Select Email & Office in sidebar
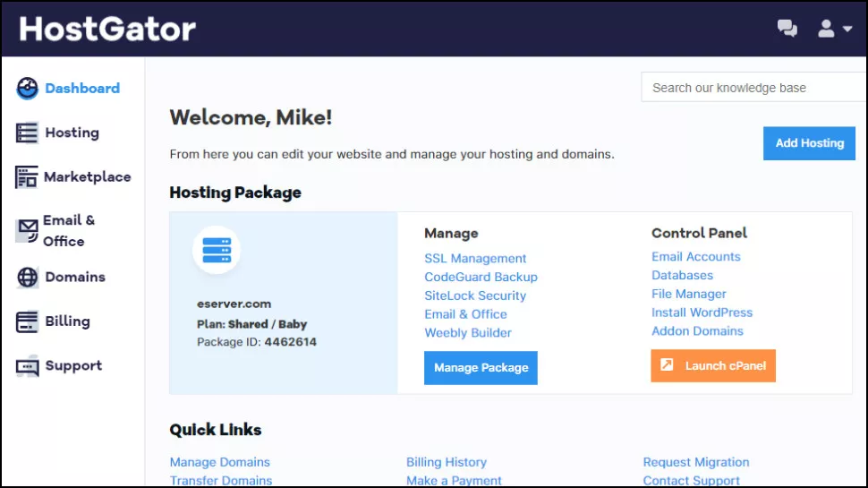 point(69,230)
